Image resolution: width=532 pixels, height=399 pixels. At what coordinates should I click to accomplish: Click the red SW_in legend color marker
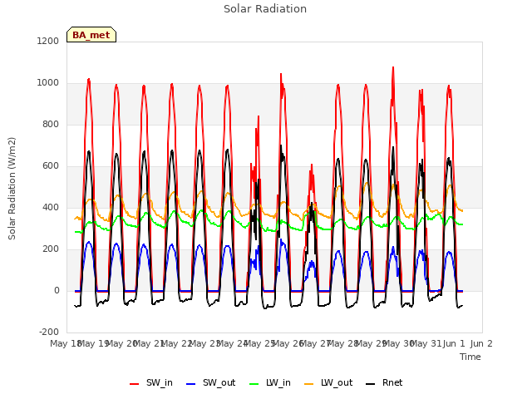[135, 384]
